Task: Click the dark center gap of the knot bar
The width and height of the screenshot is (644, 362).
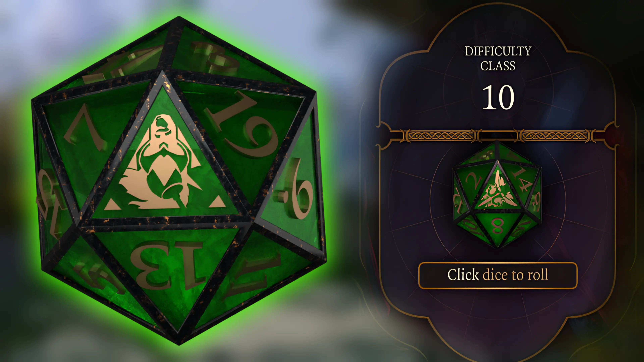Action: pyautogui.click(x=498, y=136)
